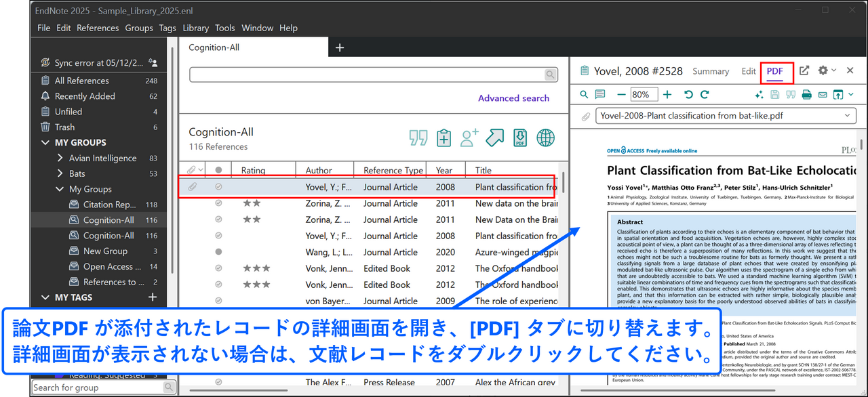Switch to the PDF tab
This screenshot has width=868, height=397.
click(x=775, y=71)
